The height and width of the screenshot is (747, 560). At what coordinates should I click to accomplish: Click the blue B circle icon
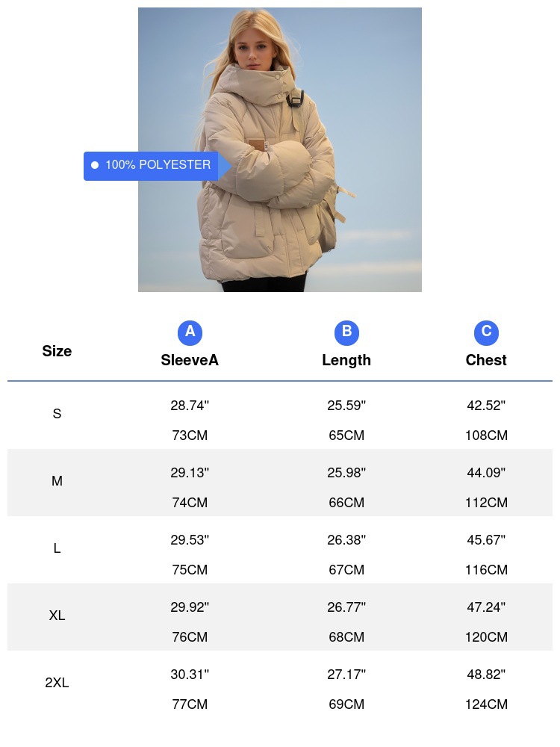pyautogui.click(x=346, y=332)
